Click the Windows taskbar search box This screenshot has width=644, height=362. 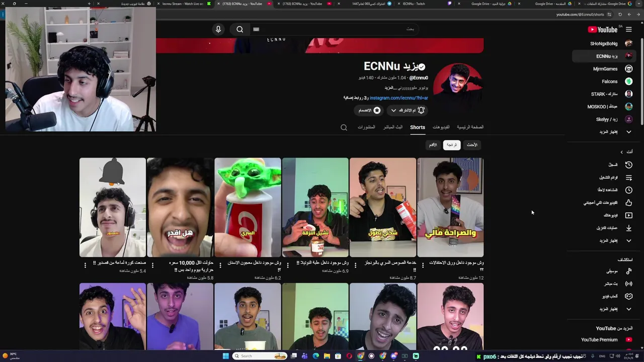pyautogui.click(x=259, y=356)
